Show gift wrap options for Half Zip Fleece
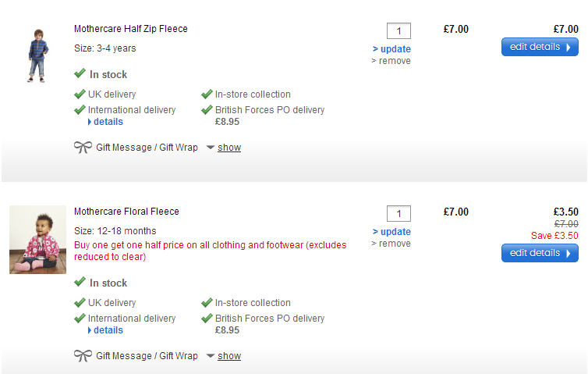Image resolution: width=588 pixels, height=374 pixels. pyautogui.click(x=228, y=148)
